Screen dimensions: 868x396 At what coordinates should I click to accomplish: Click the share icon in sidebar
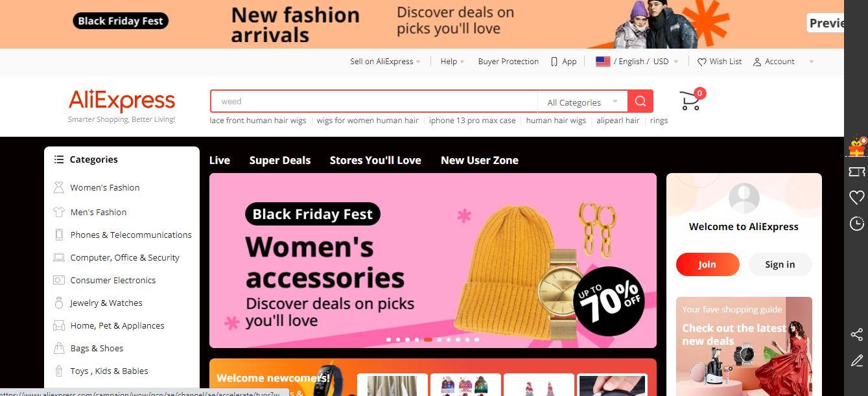click(856, 334)
